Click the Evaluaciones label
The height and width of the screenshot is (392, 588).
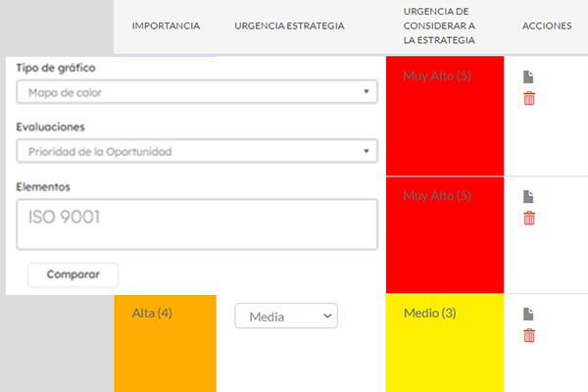(x=50, y=127)
